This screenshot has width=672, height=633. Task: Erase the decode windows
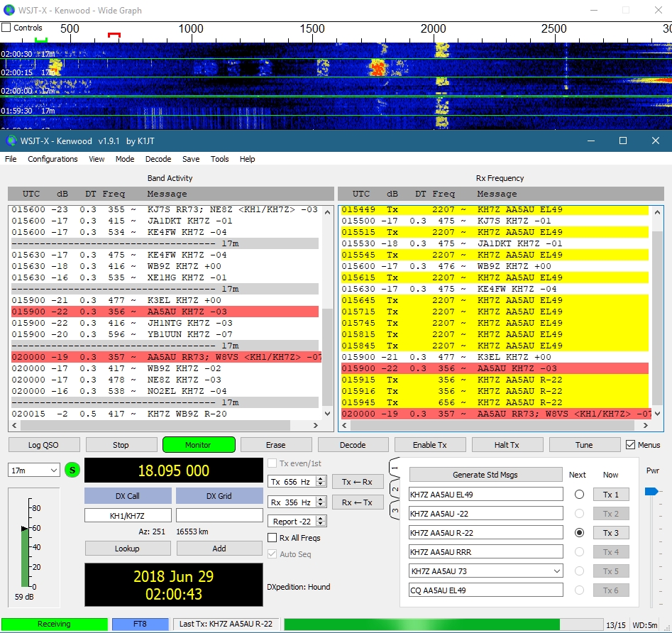tap(275, 445)
